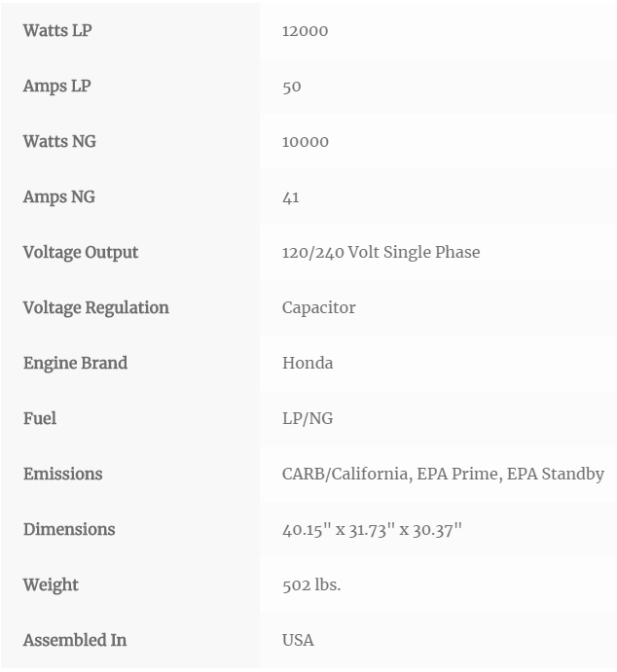Select the 12000 watts value
Screen dimensions: 617x672
305,31
